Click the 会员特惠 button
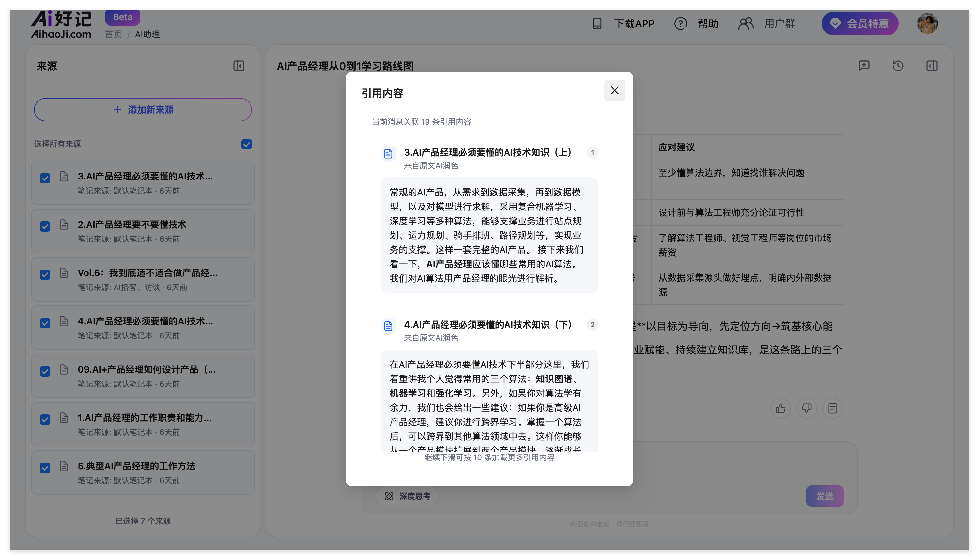Screen dimensions: 979x560 pyautogui.click(x=860, y=23)
